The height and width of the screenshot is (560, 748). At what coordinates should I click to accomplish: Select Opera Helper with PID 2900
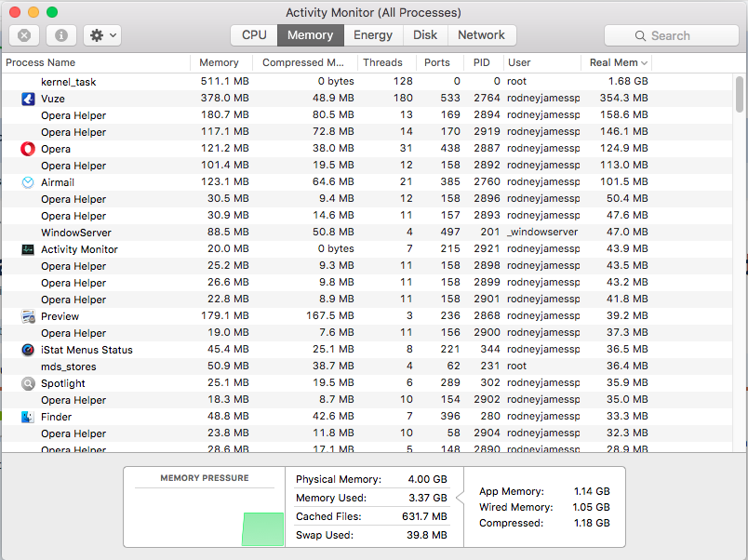coord(367,333)
